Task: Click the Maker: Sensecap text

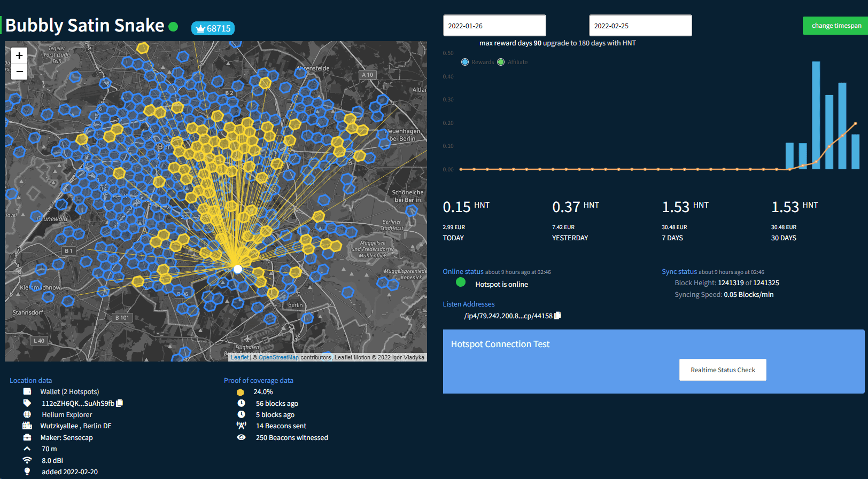Action: pyautogui.click(x=66, y=437)
